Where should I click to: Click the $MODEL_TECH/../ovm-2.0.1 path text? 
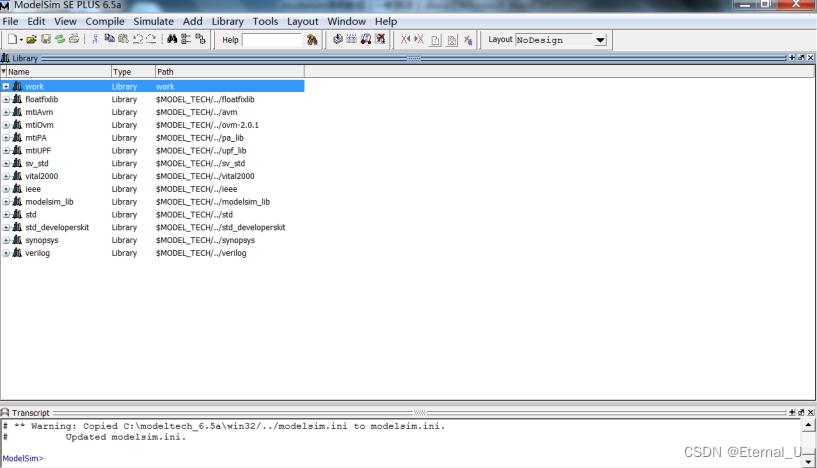pos(207,125)
